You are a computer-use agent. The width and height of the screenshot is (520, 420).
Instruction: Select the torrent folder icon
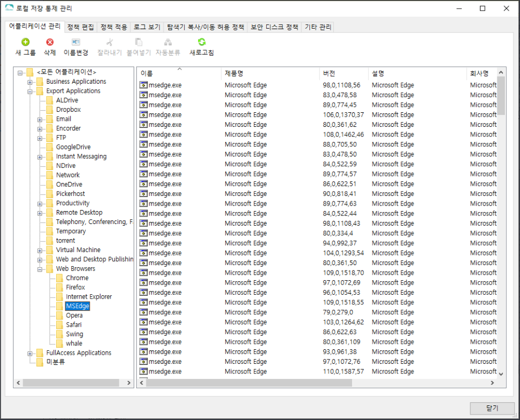50,240
